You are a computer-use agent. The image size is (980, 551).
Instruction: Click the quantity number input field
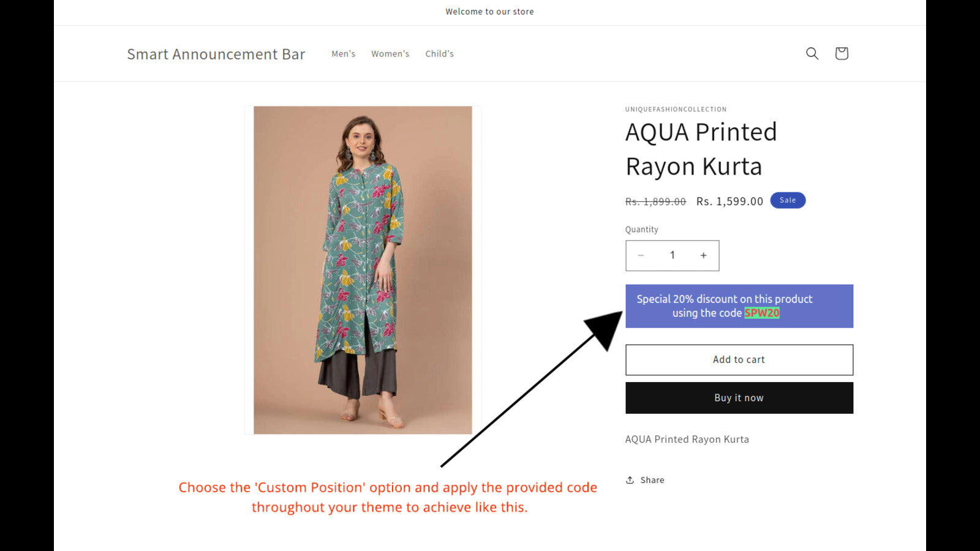pyautogui.click(x=672, y=255)
